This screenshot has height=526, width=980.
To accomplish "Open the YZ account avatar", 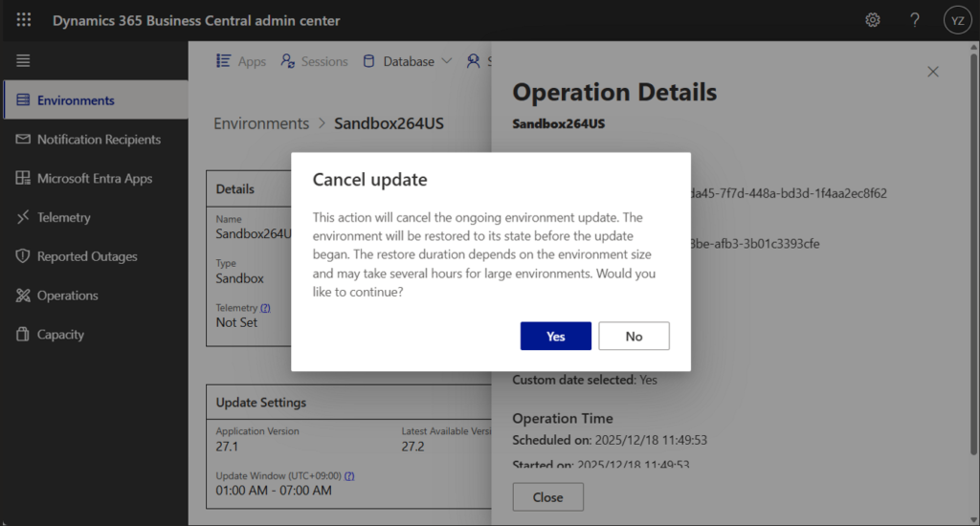I will pos(956,20).
